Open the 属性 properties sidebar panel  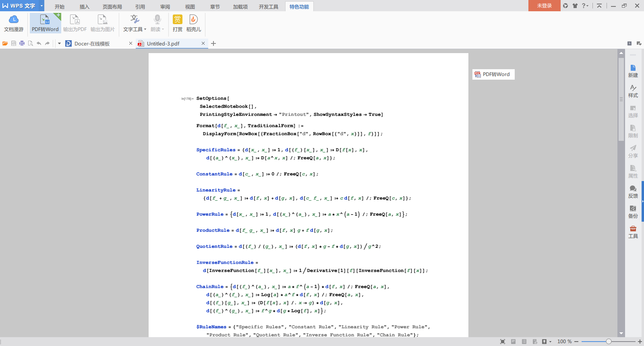coord(633,172)
